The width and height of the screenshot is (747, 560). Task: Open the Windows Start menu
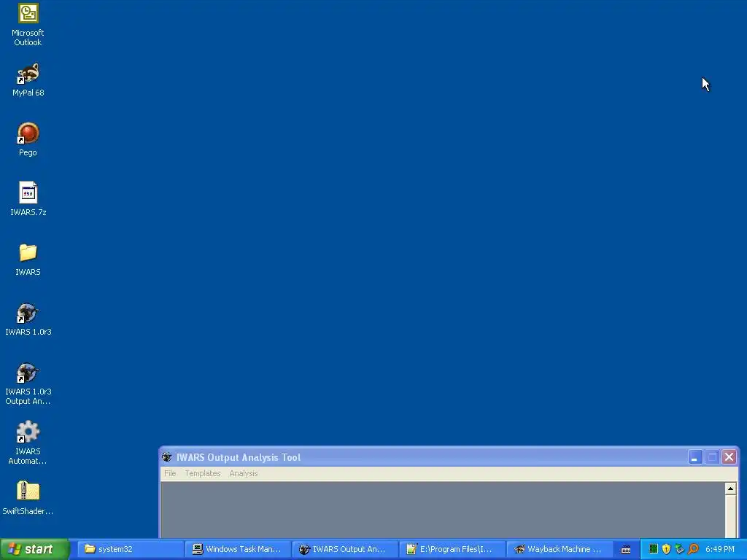click(35, 550)
